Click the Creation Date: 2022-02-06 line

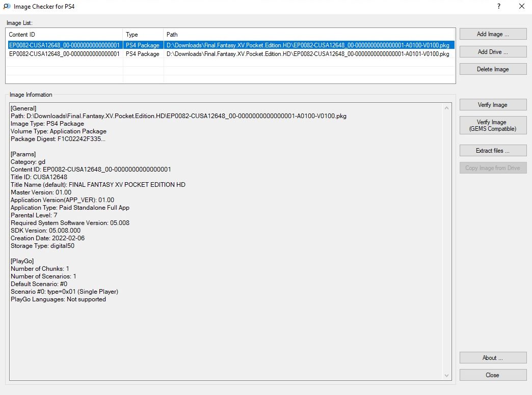click(x=47, y=238)
